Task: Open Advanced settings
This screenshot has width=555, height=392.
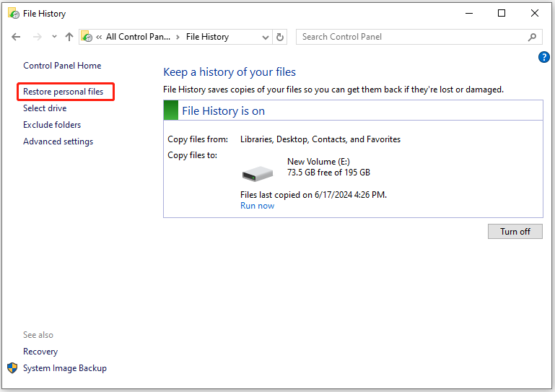Action: [x=58, y=141]
